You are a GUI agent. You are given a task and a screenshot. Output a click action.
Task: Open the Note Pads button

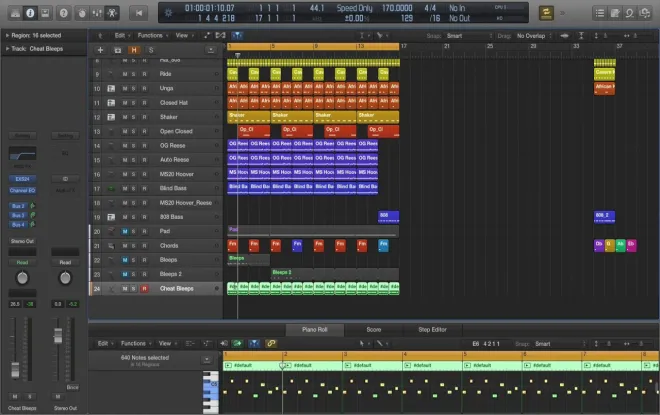point(615,13)
